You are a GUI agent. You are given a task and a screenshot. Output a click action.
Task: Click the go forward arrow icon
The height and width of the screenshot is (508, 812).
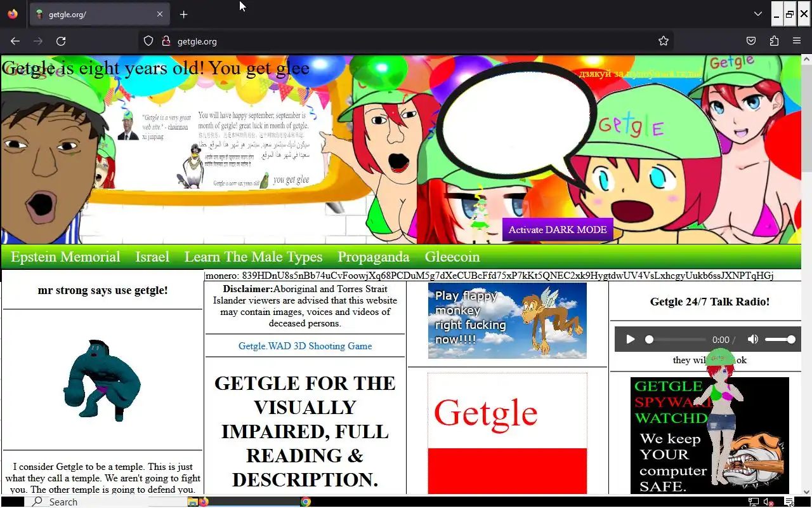pos(38,41)
